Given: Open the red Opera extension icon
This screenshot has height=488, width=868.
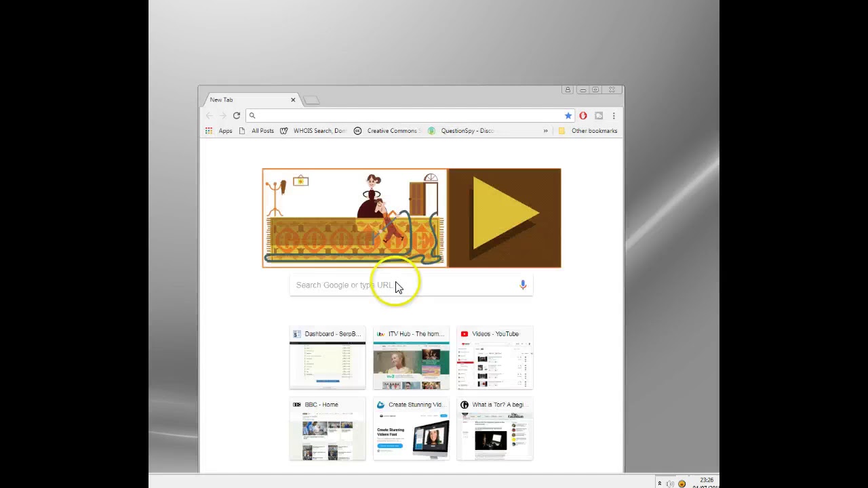Looking at the screenshot, I should 583,116.
